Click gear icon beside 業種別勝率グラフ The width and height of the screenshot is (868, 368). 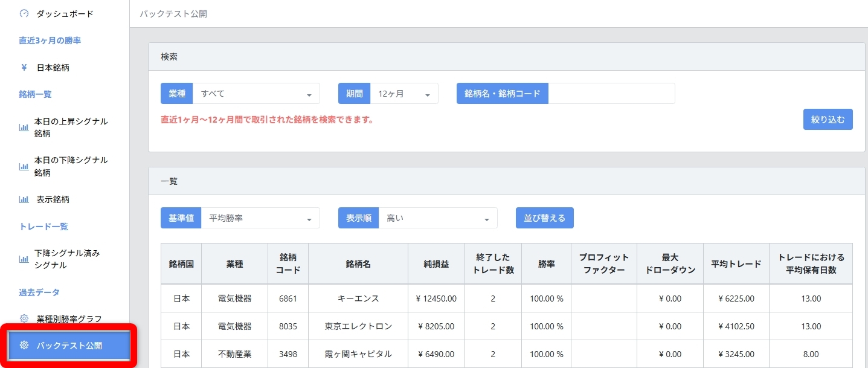pos(24,318)
